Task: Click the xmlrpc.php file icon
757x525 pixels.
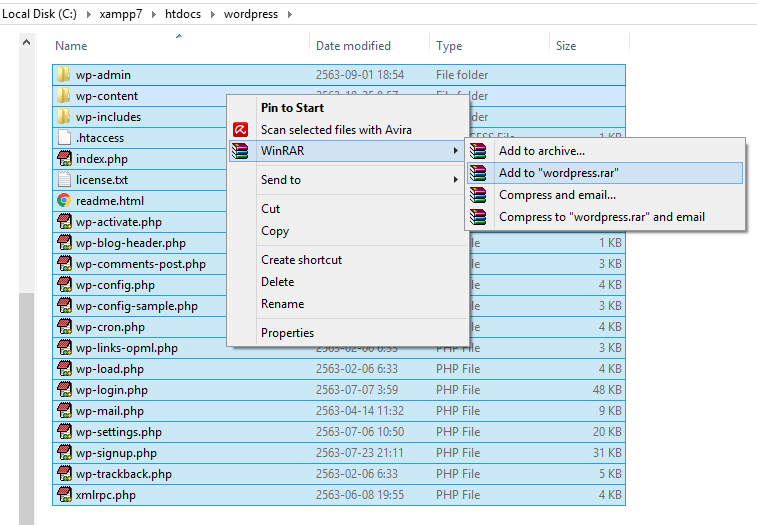Action: coord(64,495)
